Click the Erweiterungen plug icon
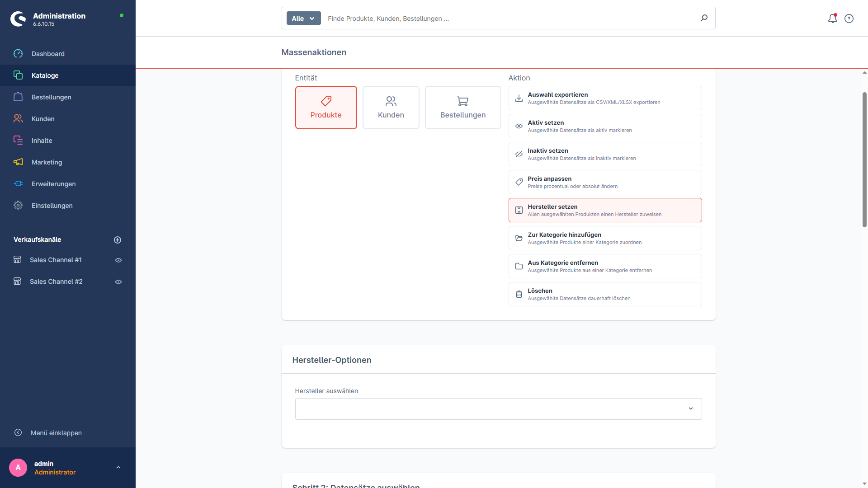The image size is (868, 488). point(18,183)
